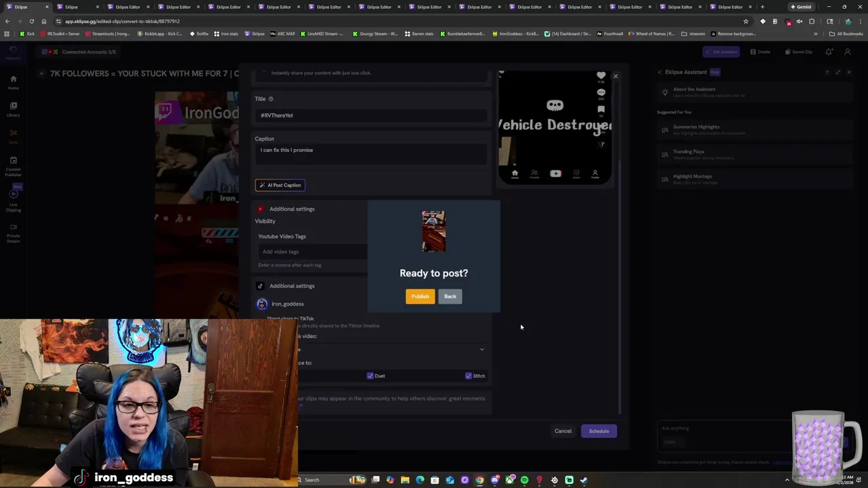
Task: Toggle the Duet checkbox
Action: 370,375
